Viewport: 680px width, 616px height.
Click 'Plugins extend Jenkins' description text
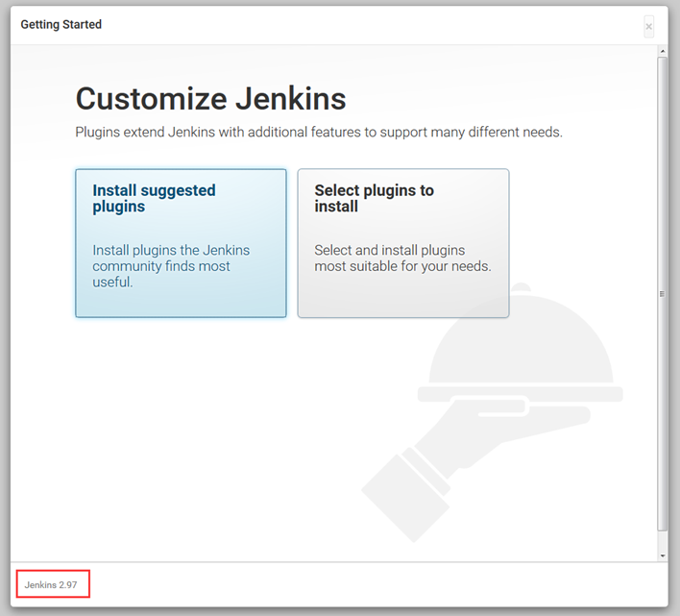tap(319, 132)
